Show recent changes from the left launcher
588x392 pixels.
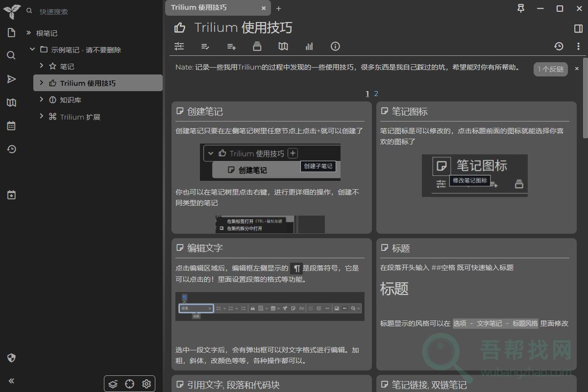coord(11,149)
